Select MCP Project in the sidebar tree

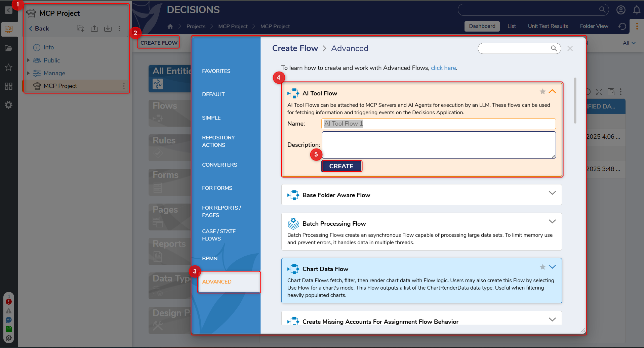click(60, 86)
